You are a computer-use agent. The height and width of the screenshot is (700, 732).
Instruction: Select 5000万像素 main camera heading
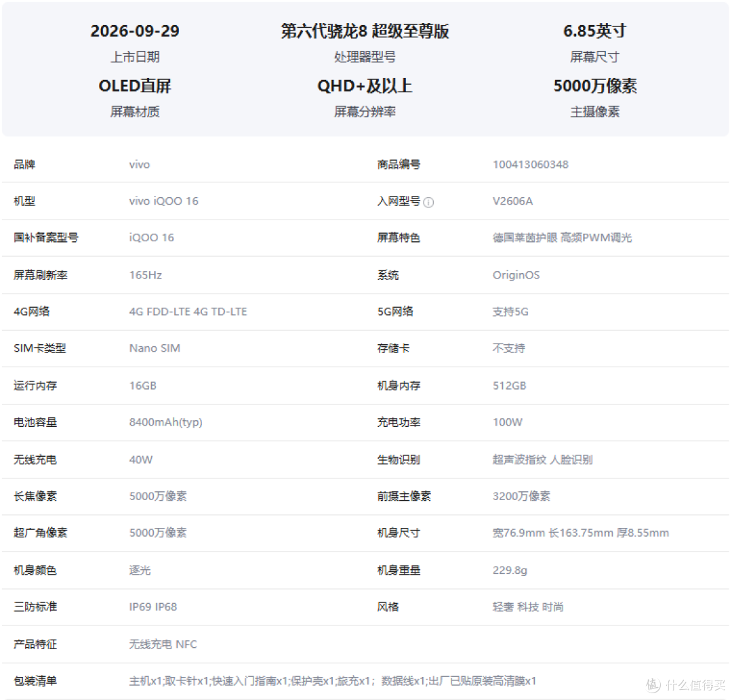pyautogui.click(x=595, y=86)
